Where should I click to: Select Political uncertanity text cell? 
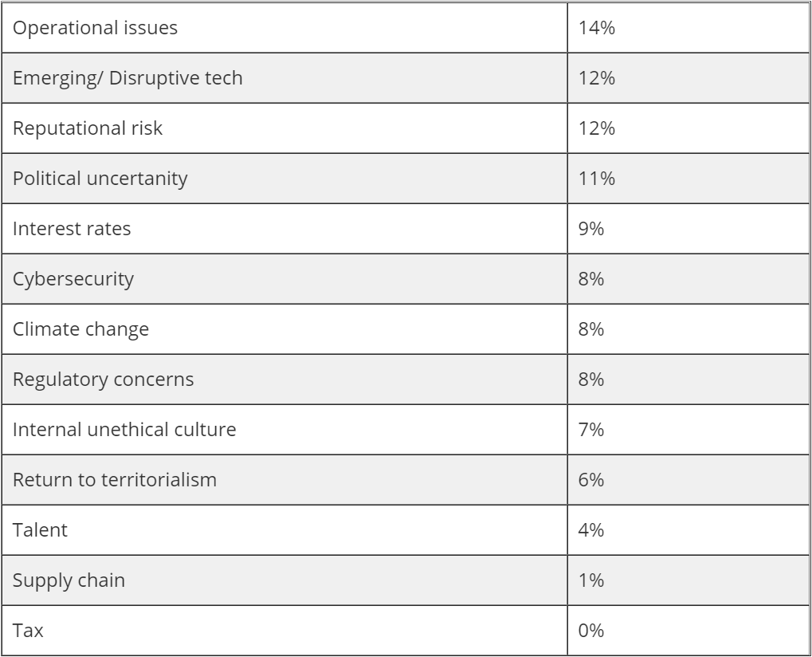point(100,179)
